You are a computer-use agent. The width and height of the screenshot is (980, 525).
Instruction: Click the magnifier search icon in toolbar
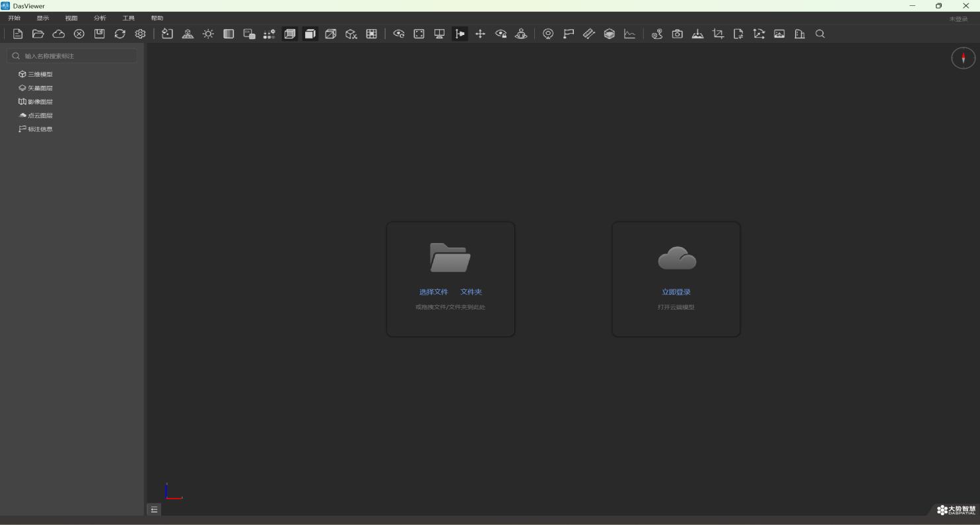[820, 34]
